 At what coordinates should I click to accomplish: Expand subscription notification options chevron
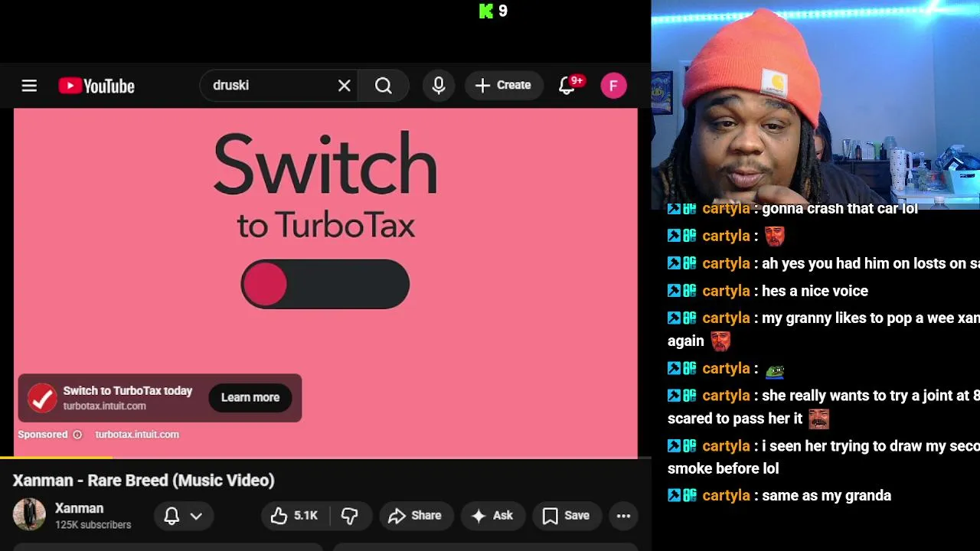[x=196, y=516]
